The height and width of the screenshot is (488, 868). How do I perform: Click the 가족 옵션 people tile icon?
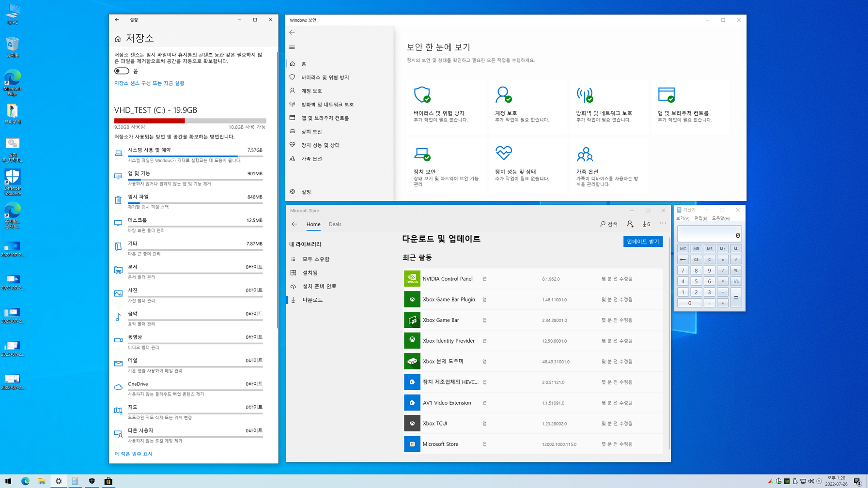click(585, 154)
